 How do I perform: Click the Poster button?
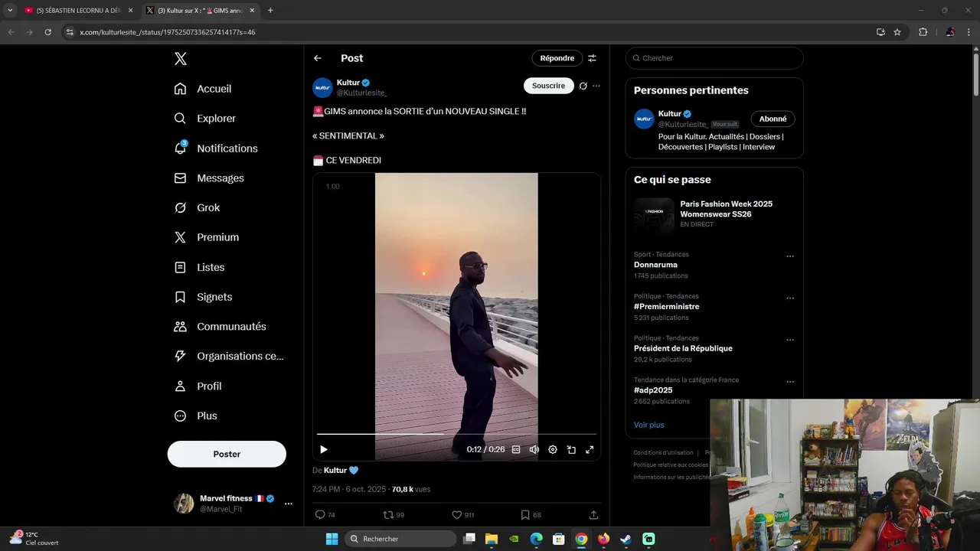click(x=227, y=454)
